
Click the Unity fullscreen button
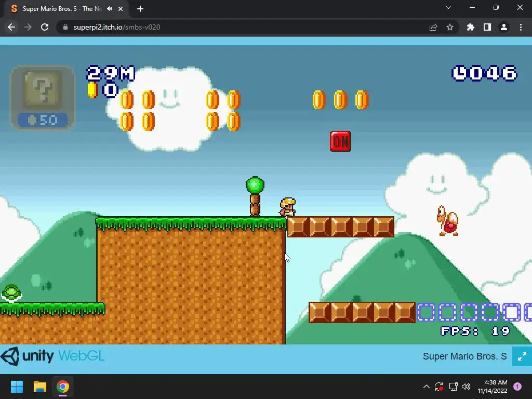coord(522,356)
